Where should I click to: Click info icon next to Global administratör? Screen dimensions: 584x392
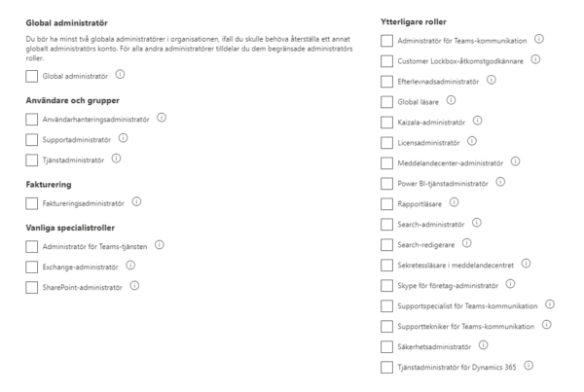click(x=120, y=75)
